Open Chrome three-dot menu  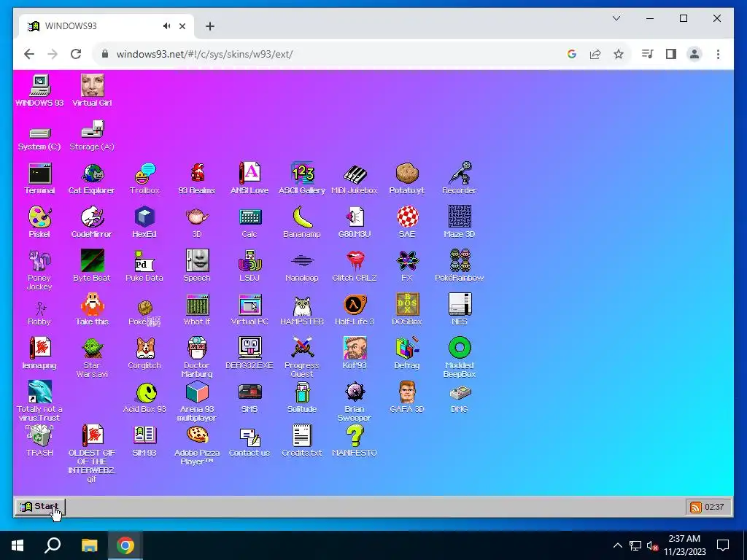(718, 54)
